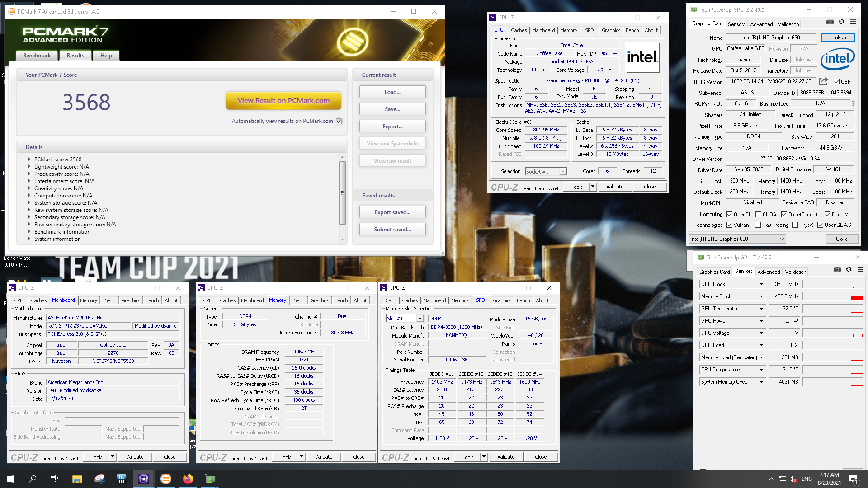Image resolution: width=868 pixels, height=488 pixels.
Task: Click the Export saved... button
Action: pos(392,212)
